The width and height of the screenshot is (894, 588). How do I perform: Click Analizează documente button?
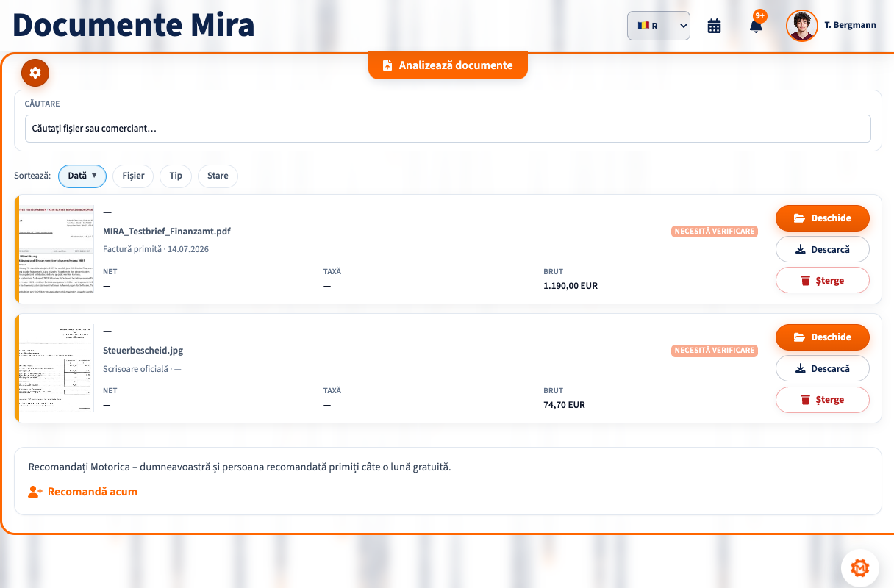(448, 65)
